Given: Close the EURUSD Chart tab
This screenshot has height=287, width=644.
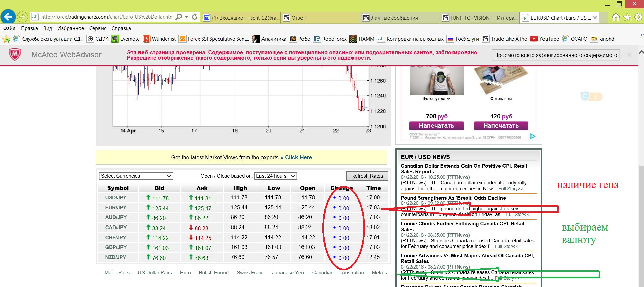Looking at the screenshot, I should [595, 18].
